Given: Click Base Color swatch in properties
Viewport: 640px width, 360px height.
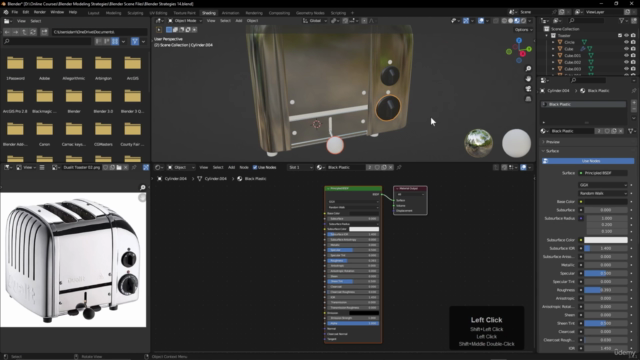Looking at the screenshot, I should [606, 202].
